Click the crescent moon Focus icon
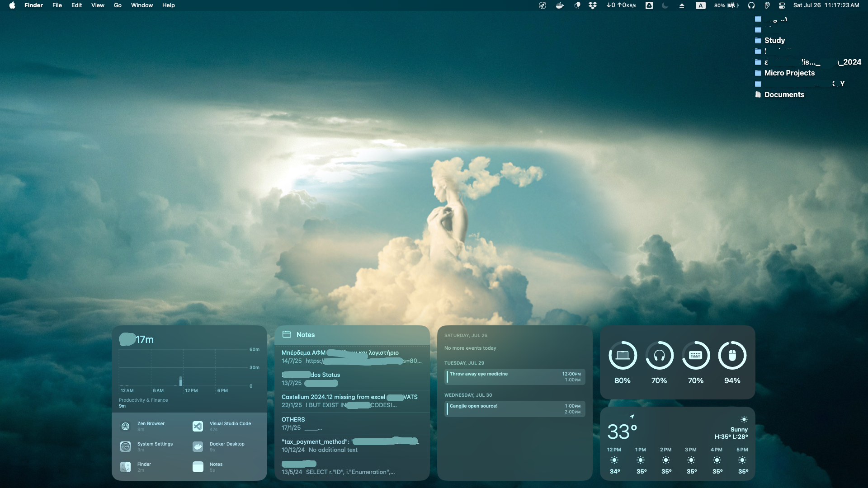This screenshot has height=488, width=868. tap(665, 5)
